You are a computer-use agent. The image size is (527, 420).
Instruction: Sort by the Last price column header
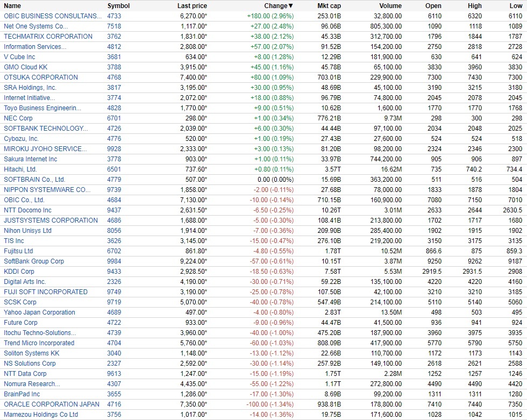pyautogui.click(x=192, y=6)
